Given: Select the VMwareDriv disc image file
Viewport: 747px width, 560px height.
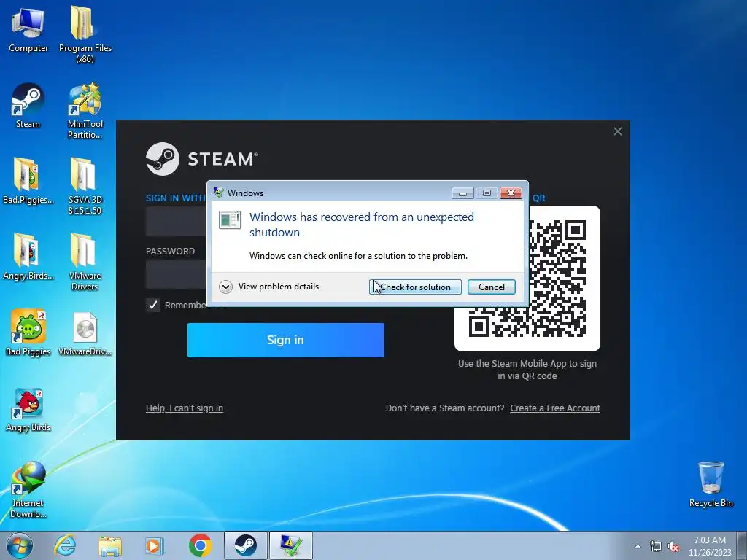Looking at the screenshot, I should (85, 333).
